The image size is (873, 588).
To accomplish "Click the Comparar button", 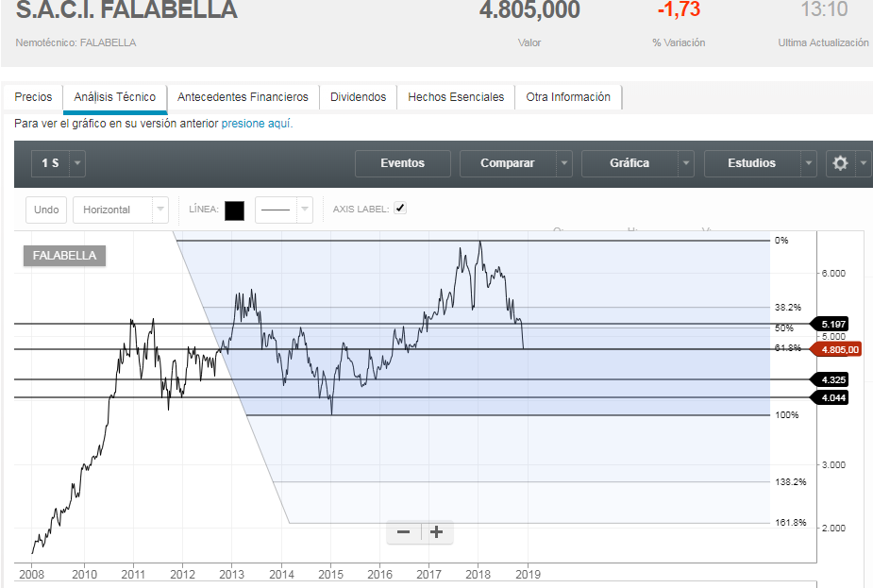I will pyautogui.click(x=508, y=163).
